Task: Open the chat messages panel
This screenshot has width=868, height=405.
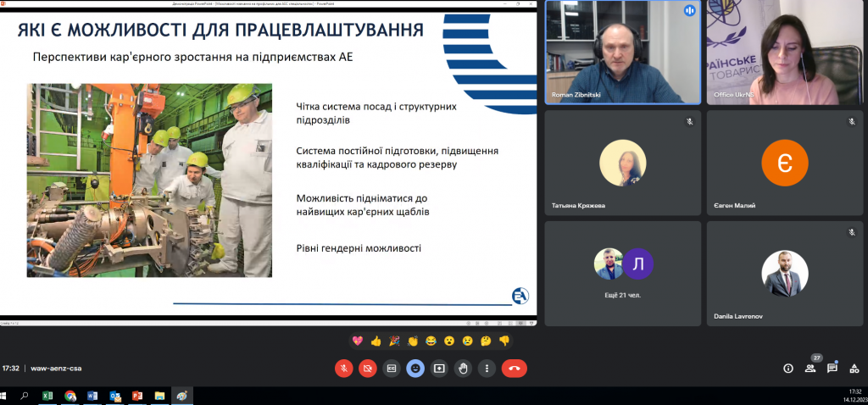Action: pyautogui.click(x=832, y=369)
